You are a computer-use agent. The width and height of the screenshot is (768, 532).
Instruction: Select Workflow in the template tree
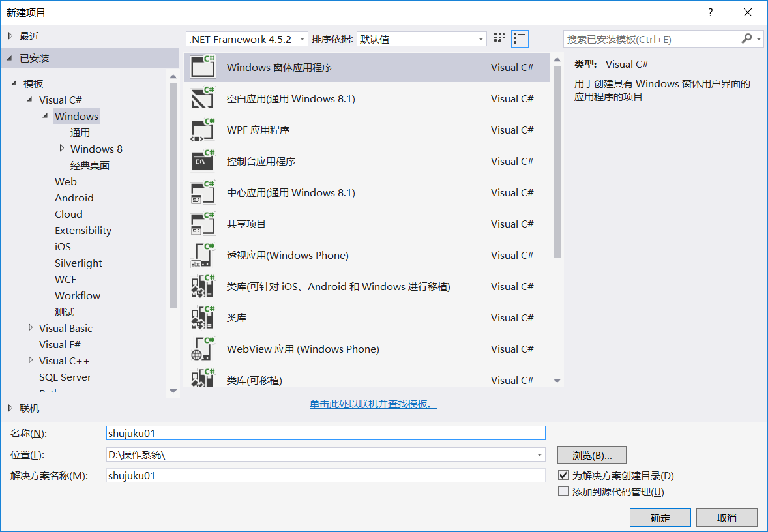(78, 295)
